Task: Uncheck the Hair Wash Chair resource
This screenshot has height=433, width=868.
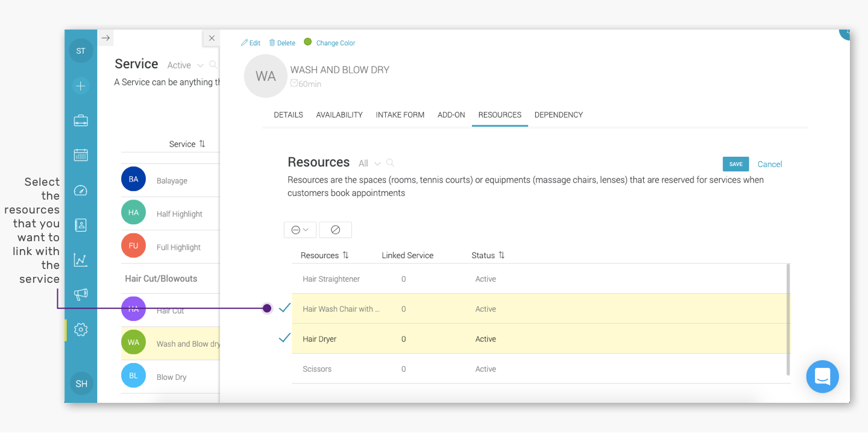Action: (x=285, y=308)
